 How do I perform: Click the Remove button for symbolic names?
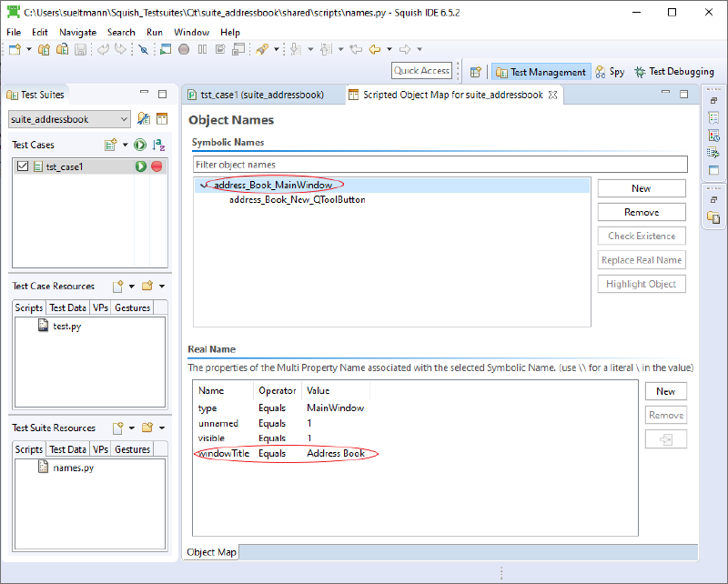click(641, 212)
